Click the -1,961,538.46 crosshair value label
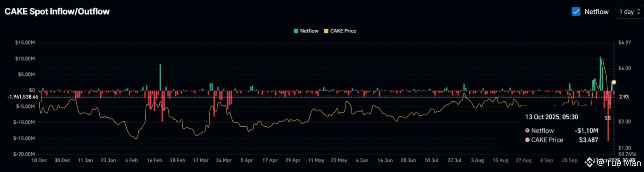Image resolution: width=644 pixels, height=172 pixels. click(23, 97)
